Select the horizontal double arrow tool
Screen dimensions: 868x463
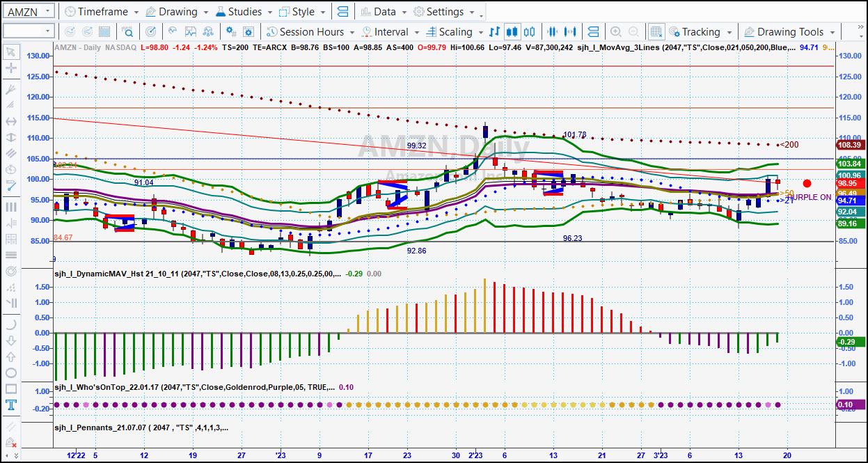click(x=10, y=121)
